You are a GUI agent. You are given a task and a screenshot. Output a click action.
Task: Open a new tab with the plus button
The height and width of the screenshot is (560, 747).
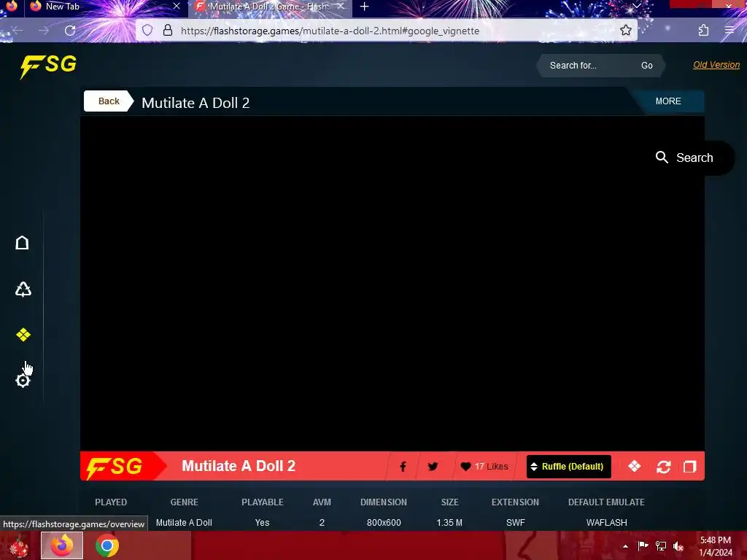[x=365, y=7]
